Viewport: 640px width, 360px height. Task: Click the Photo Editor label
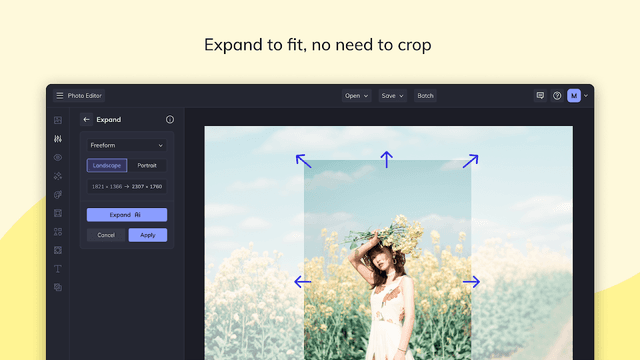(84, 96)
